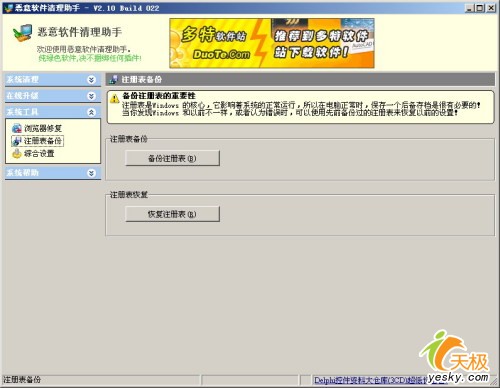Expand the 系统帮助 section chevron
The width and height of the screenshot is (500, 388).
91,173
